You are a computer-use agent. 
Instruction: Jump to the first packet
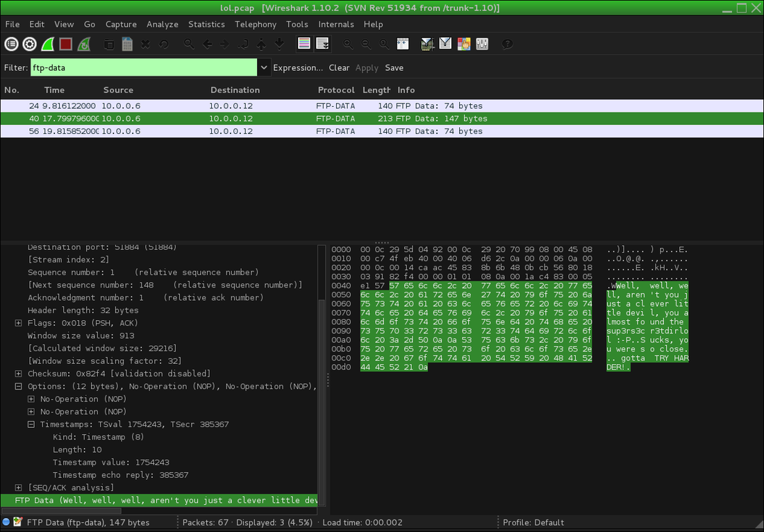(261, 44)
